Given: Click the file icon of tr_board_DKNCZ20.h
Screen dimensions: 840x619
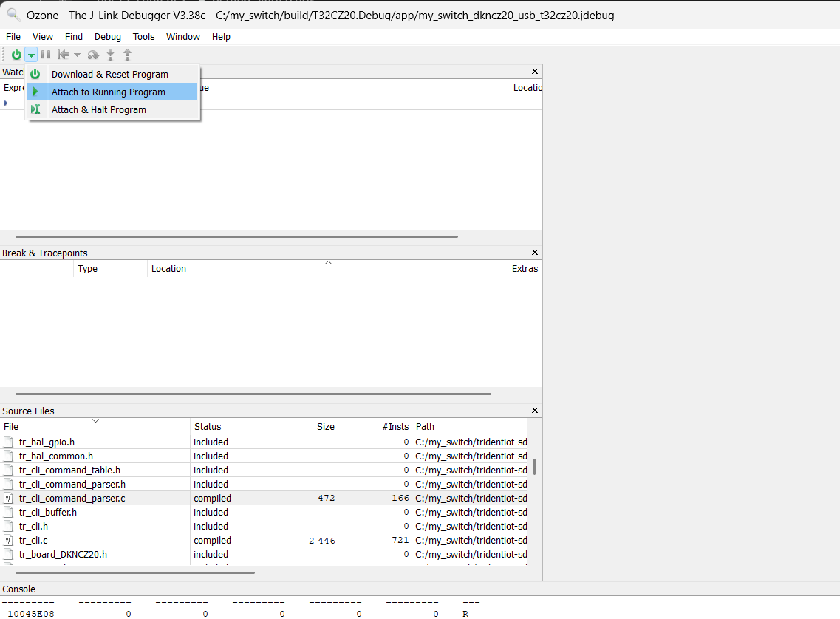Looking at the screenshot, I should [8, 554].
